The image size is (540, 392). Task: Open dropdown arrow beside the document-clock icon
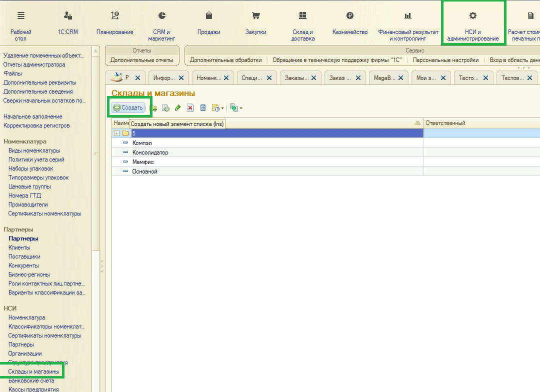point(223,108)
